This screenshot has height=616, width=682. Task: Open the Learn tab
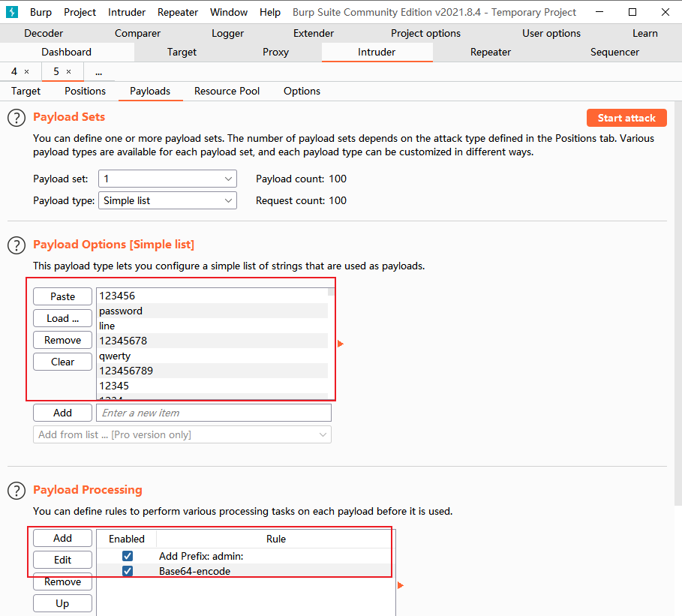645,33
